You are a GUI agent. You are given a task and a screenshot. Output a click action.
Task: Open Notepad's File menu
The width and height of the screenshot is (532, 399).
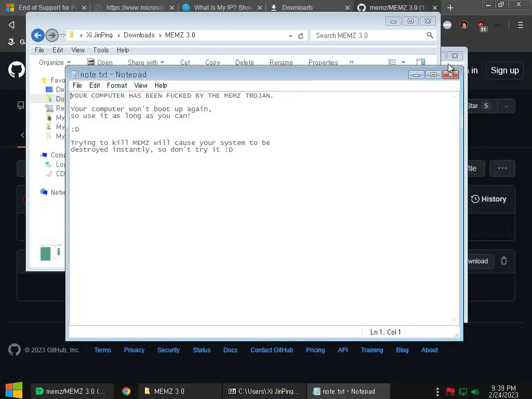77,86
